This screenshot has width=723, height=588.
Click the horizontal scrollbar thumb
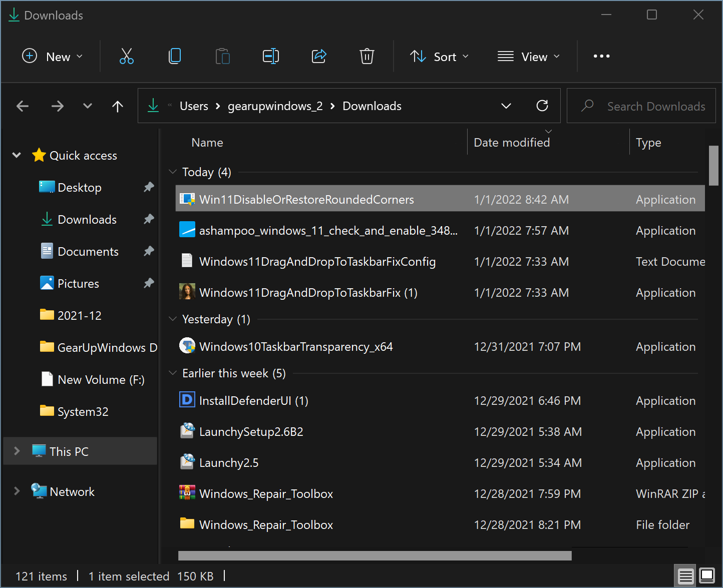[375, 555]
